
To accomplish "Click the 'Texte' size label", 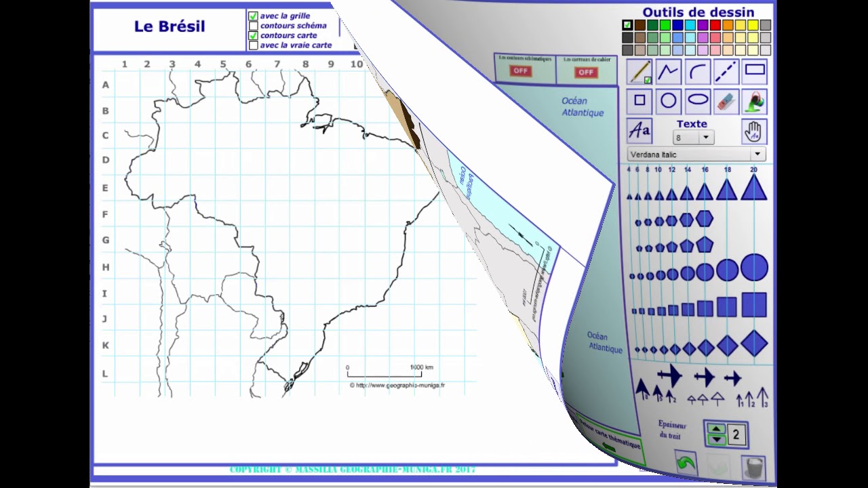I will click(x=692, y=124).
